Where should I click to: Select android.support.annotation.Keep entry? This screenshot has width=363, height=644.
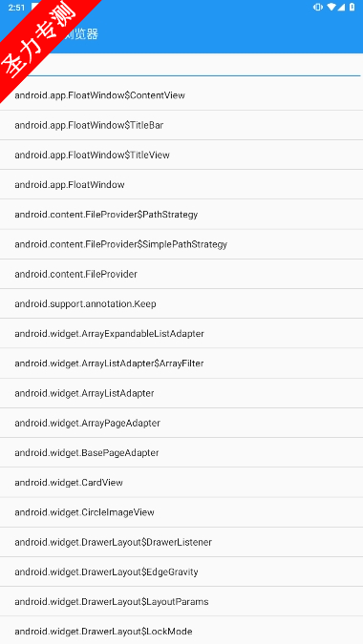click(181, 303)
